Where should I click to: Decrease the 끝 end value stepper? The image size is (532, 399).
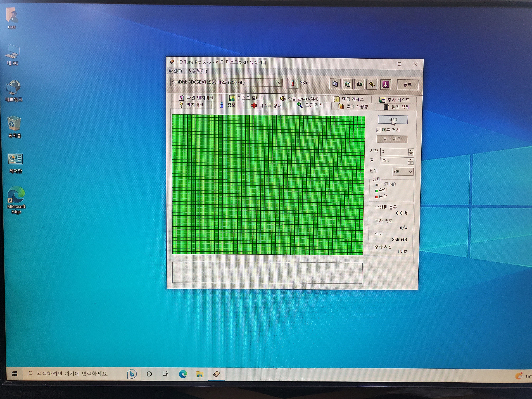point(410,163)
